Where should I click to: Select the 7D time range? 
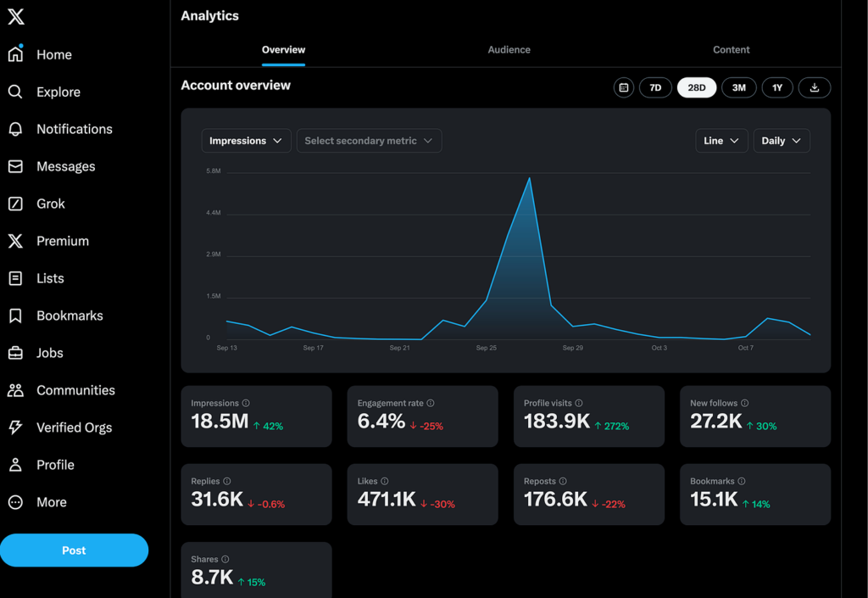pos(655,87)
